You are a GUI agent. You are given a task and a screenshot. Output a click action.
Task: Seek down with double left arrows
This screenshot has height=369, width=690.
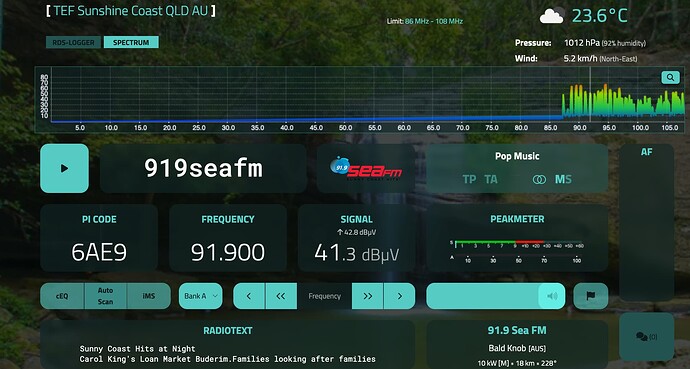[x=281, y=296]
